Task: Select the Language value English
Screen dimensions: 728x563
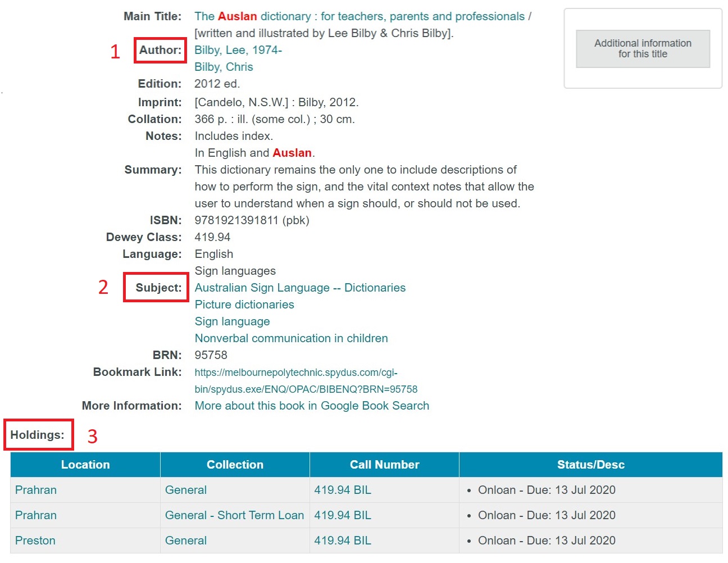Action: point(213,254)
